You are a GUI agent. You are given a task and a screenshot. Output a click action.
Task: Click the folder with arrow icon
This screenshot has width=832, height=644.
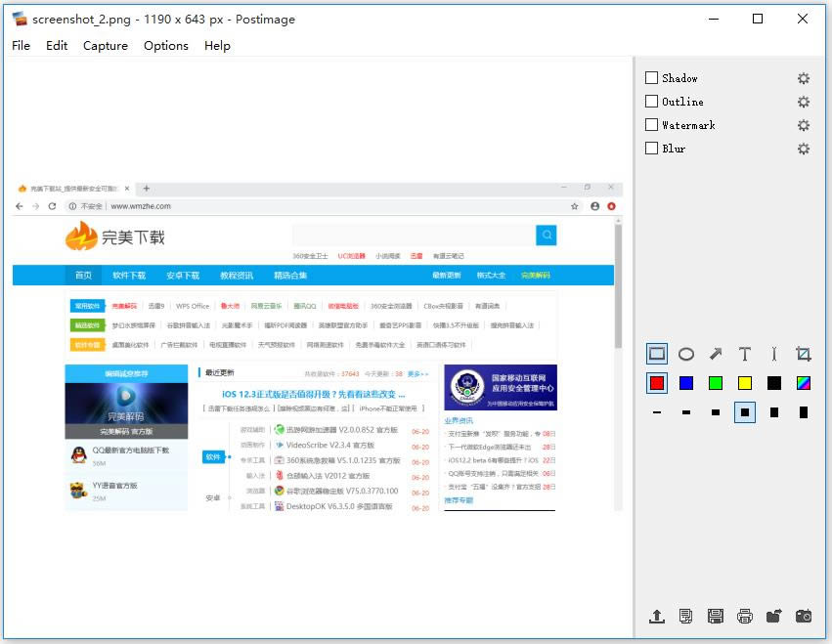(x=774, y=616)
